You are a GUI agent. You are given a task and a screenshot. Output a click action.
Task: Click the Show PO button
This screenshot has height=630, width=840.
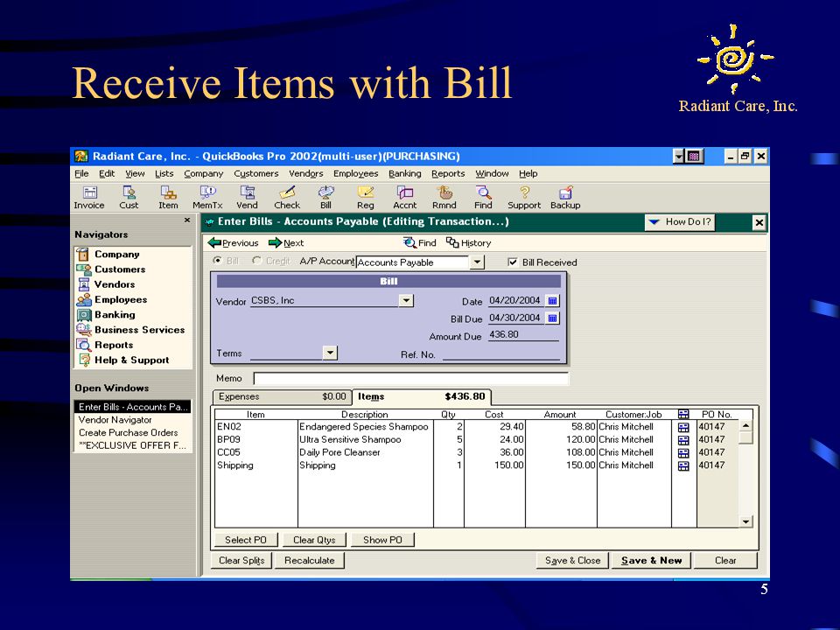click(382, 540)
